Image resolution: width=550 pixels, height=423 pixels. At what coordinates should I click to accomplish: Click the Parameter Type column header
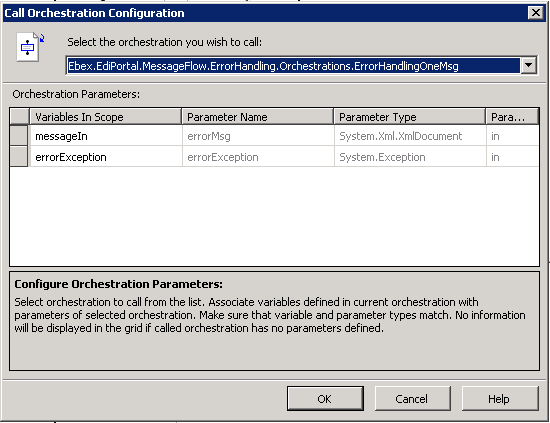tap(410, 117)
